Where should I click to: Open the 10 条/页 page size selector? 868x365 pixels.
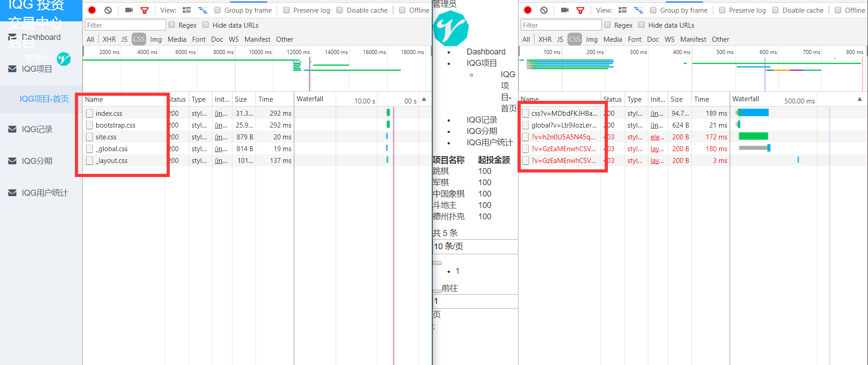tap(475, 247)
